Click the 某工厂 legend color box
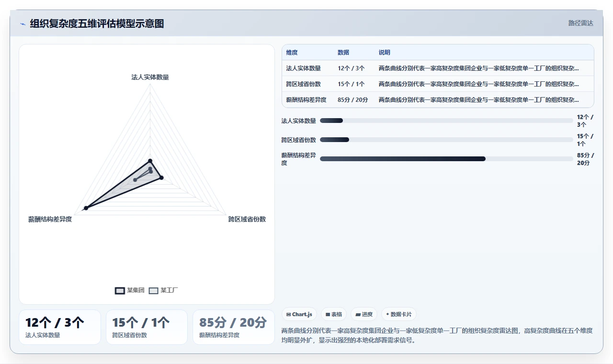This screenshot has height=364, width=613. [x=153, y=290]
